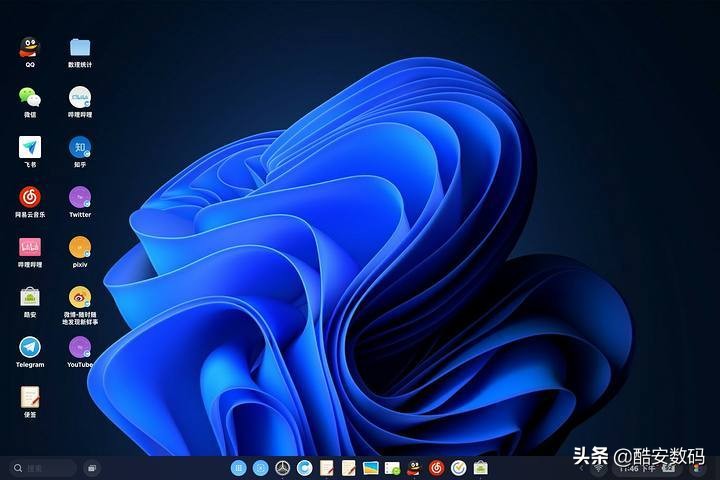Viewport: 720px width, 480px height.
Task: Launch the 酷安 desktop app
Action: click(x=30, y=297)
